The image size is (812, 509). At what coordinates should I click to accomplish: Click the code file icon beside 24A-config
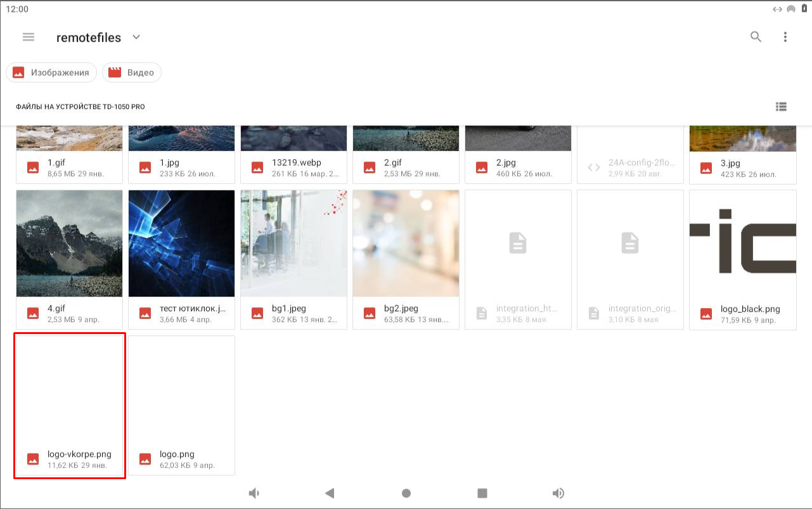tap(594, 167)
